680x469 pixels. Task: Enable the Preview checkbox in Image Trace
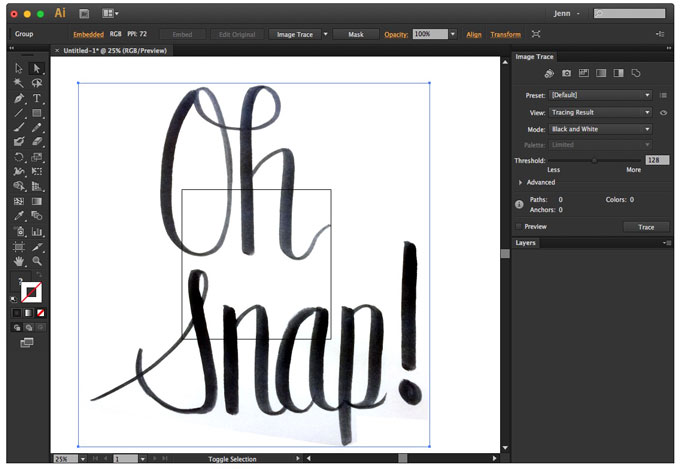pos(519,226)
